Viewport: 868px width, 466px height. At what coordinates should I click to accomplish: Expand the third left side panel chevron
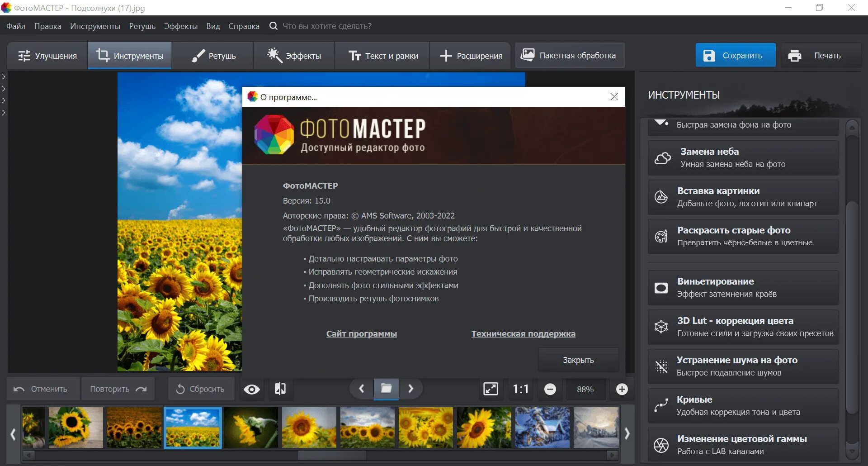pos(4,100)
